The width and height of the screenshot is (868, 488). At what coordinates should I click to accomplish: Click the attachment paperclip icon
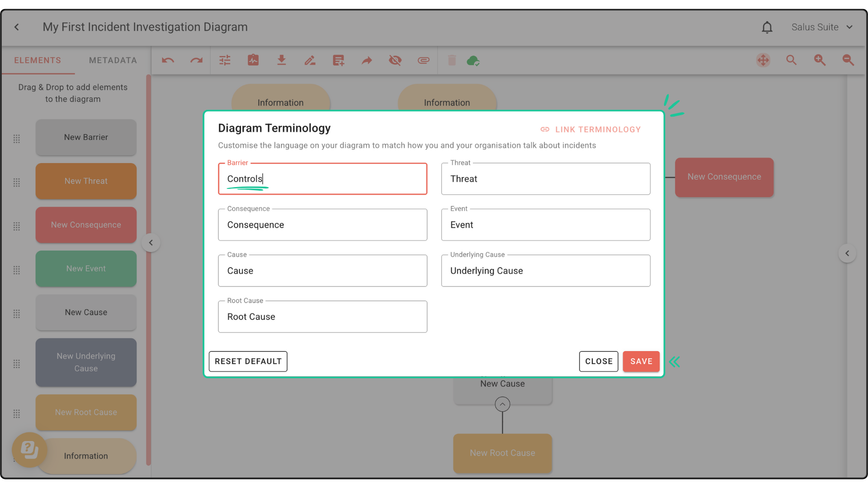click(x=423, y=60)
